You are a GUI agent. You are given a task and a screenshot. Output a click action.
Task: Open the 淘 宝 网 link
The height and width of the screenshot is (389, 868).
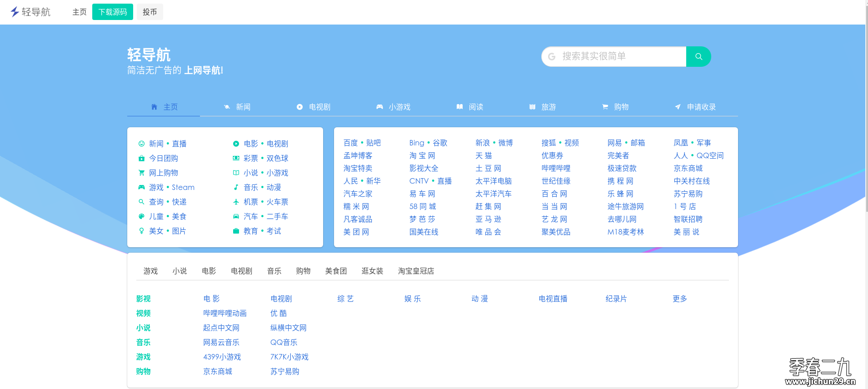pos(422,155)
